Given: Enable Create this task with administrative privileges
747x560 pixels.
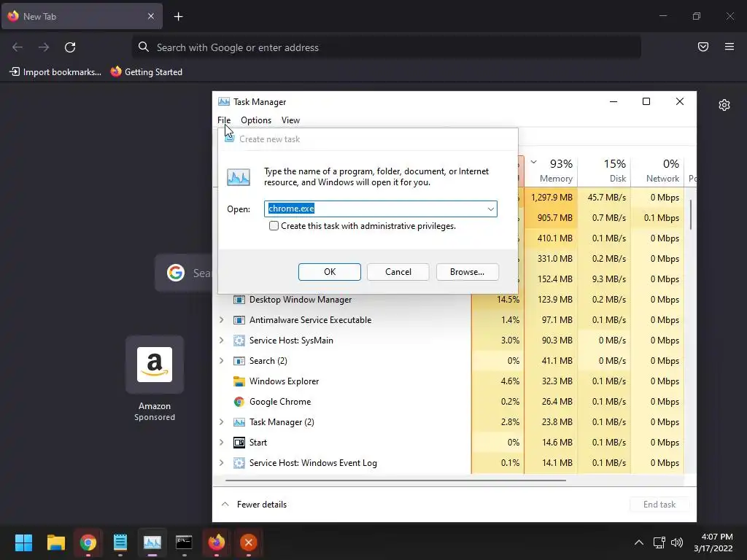Looking at the screenshot, I should point(274,226).
